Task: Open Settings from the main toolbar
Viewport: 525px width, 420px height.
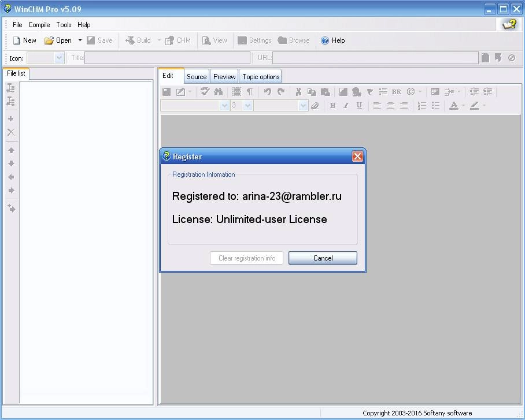Action: (x=254, y=40)
